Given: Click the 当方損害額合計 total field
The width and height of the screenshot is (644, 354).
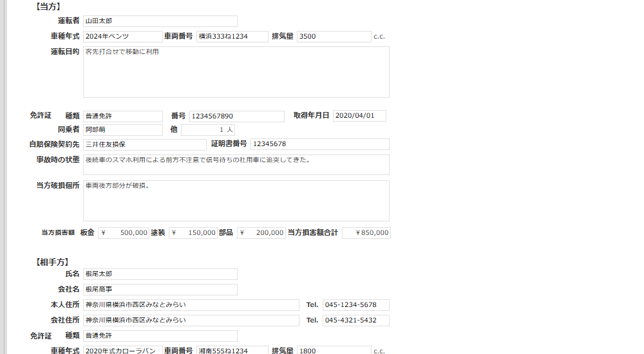Looking at the screenshot, I should pos(366,233).
